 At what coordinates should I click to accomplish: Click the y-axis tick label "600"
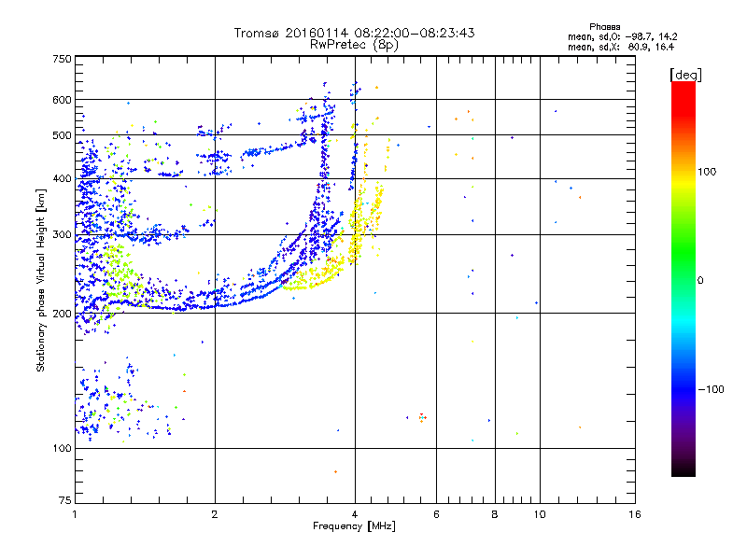tap(62, 100)
